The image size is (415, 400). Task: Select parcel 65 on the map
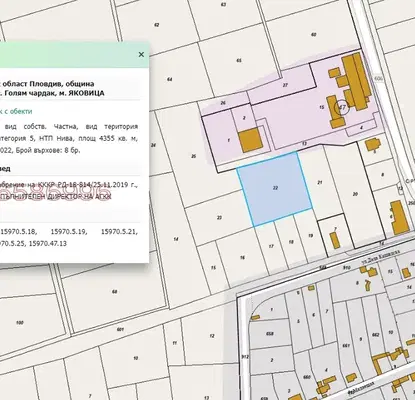(x=239, y=61)
